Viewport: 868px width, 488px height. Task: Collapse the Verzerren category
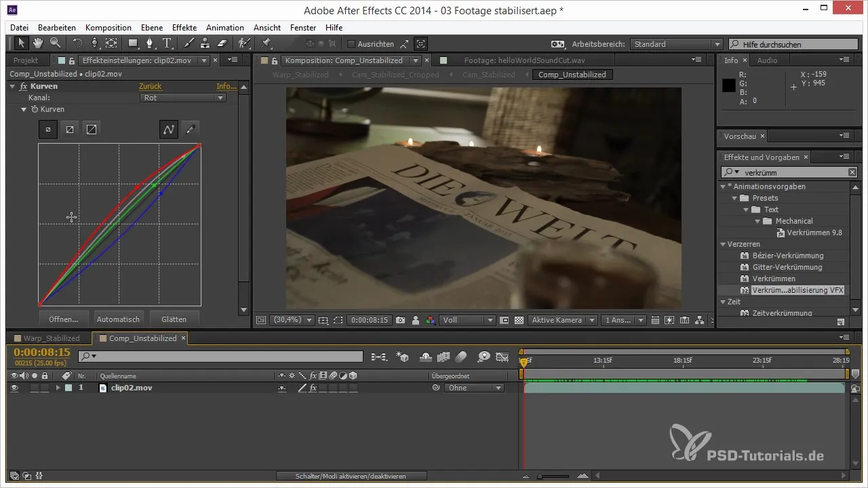723,244
